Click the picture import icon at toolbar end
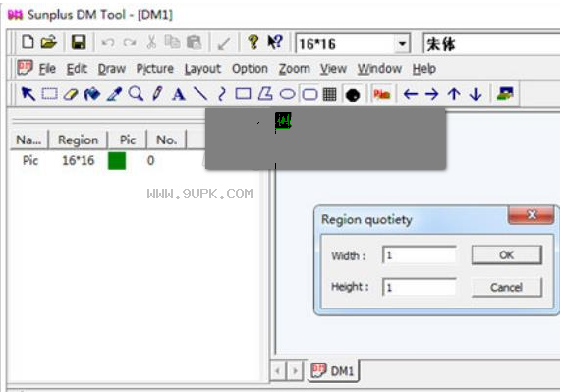The width and height of the screenshot is (562, 392). (505, 94)
